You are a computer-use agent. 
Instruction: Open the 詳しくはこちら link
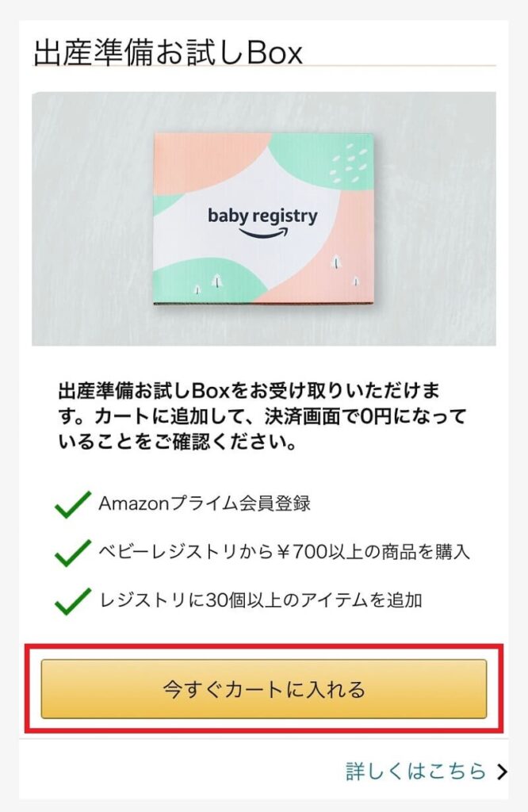click(x=415, y=771)
